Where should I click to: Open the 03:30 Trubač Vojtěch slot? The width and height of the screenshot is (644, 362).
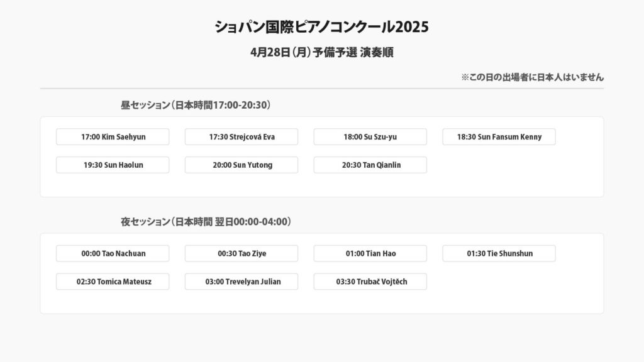tap(370, 282)
